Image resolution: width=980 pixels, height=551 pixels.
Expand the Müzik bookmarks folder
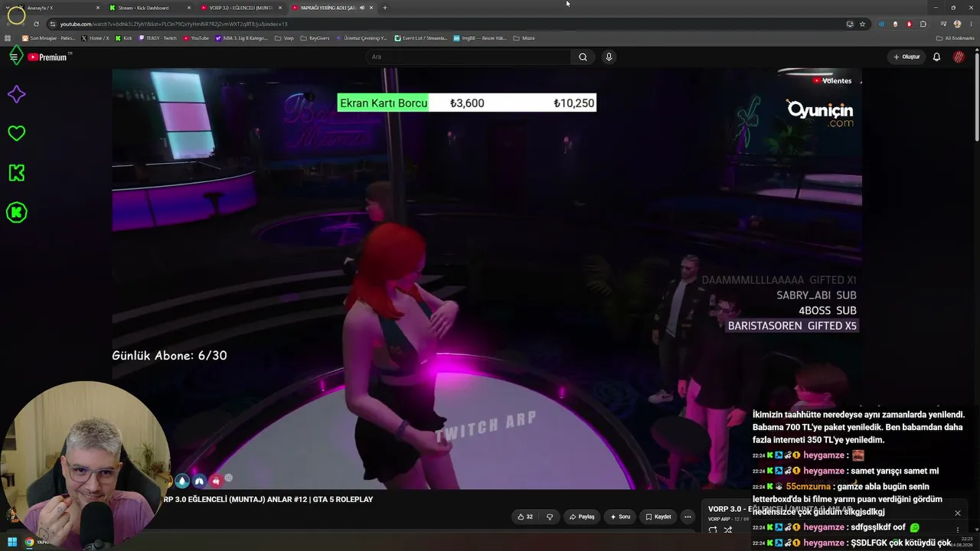[x=524, y=37]
